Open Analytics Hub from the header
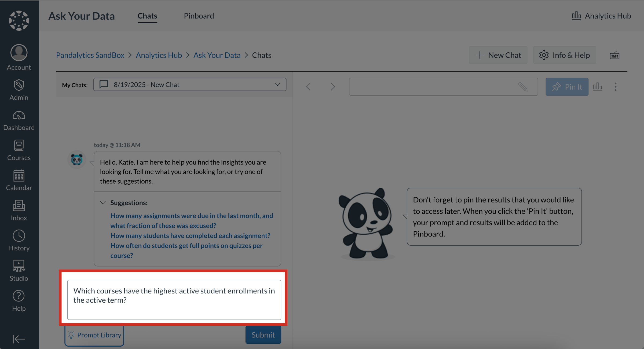This screenshot has height=349, width=644. pyautogui.click(x=601, y=16)
